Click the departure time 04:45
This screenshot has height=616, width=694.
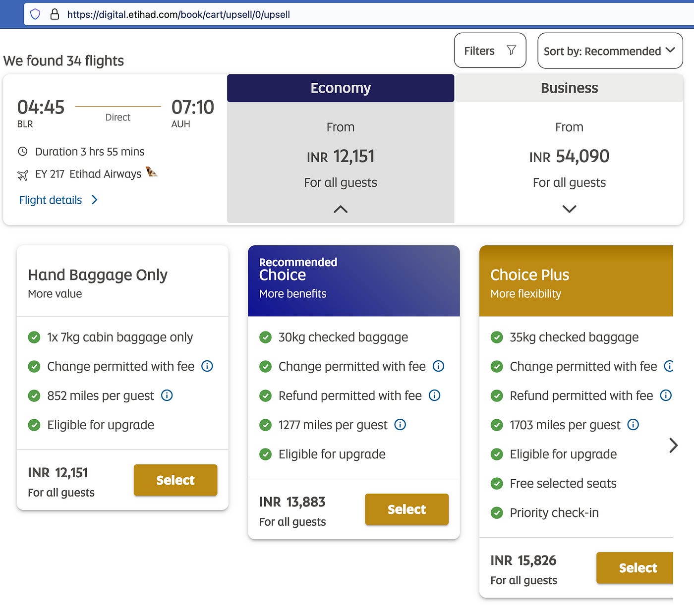tap(41, 107)
